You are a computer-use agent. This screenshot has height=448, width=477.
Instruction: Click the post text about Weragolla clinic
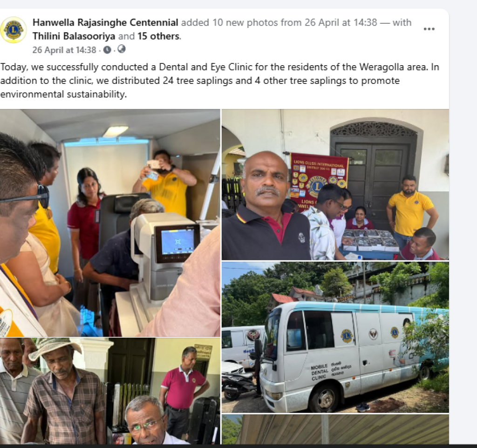(x=220, y=81)
